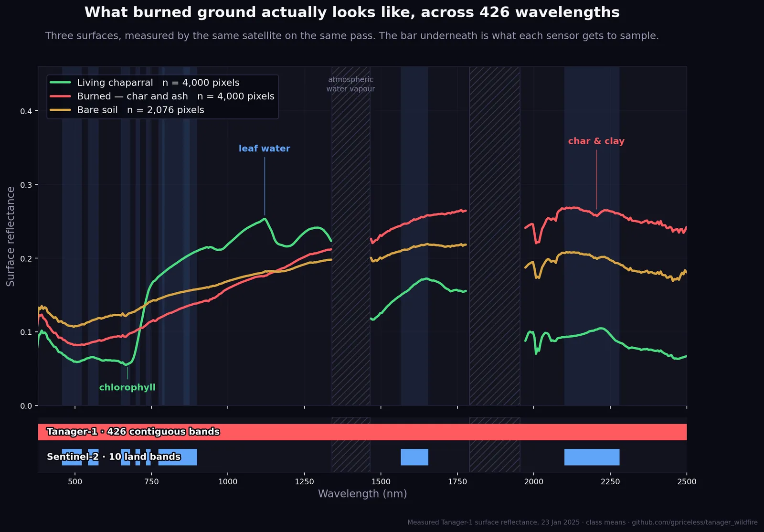Image resolution: width=764 pixels, height=532 pixels.
Task: Click the subtitle starting 'Three surfaces, measured'
Action: tap(352, 36)
